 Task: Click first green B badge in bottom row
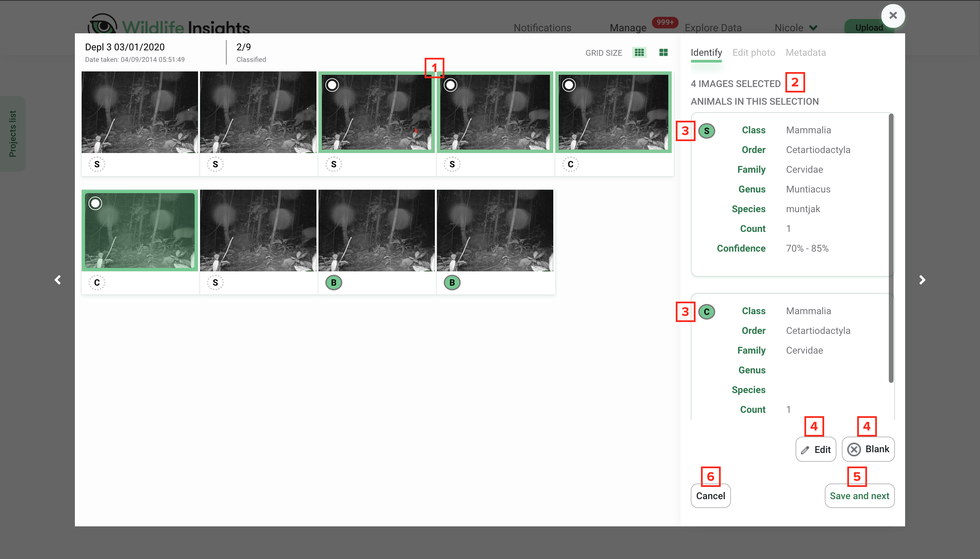333,283
